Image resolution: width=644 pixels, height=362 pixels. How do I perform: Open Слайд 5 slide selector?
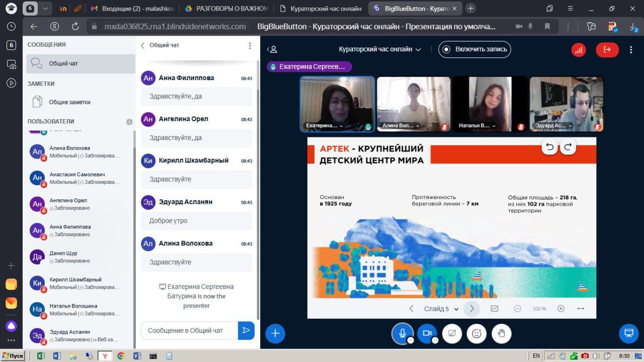tap(441, 309)
